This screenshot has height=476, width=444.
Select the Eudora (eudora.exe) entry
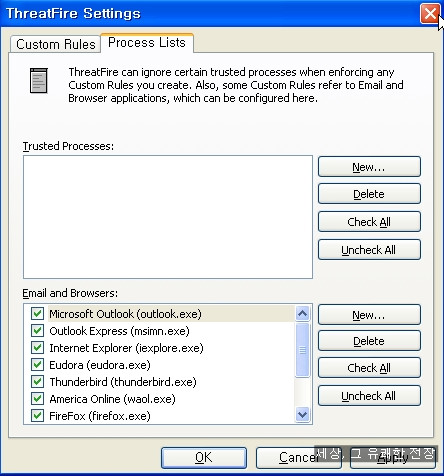(100, 365)
